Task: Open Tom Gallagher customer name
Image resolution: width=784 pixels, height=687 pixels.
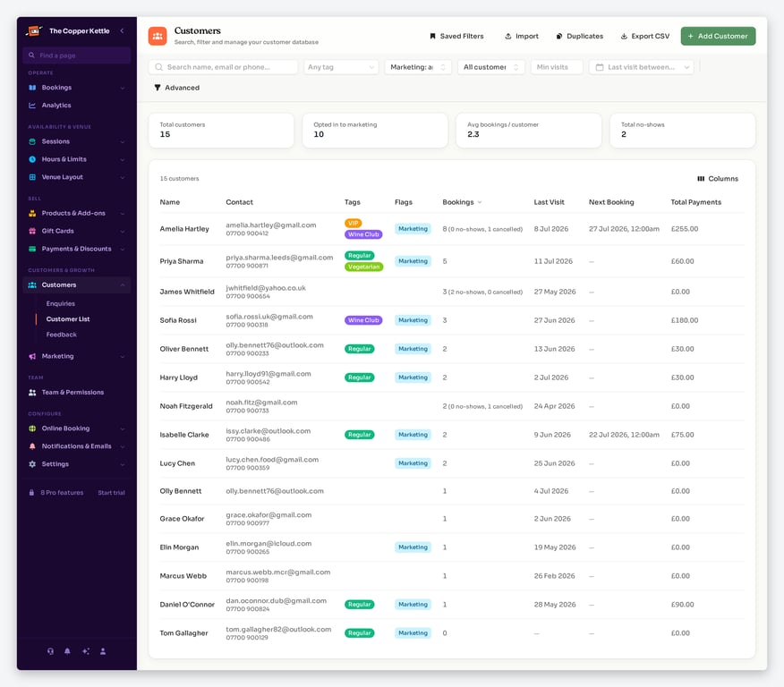Action: coord(183,633)
